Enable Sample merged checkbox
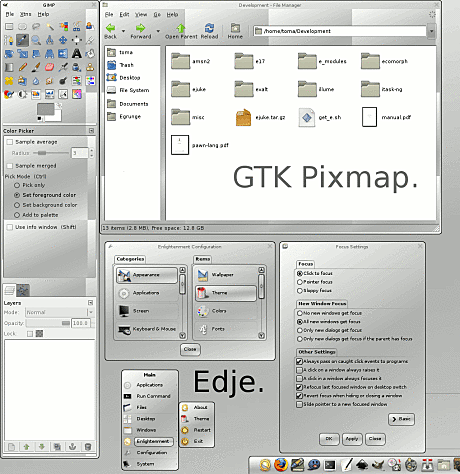 [10, 166]
